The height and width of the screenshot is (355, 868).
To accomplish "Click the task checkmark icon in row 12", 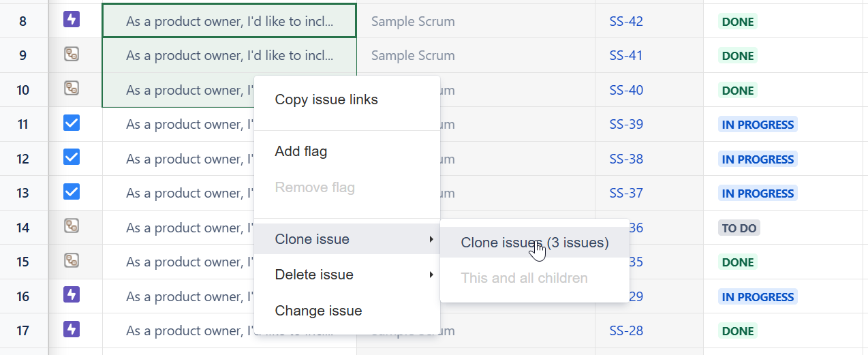I will tap(72, 157).
